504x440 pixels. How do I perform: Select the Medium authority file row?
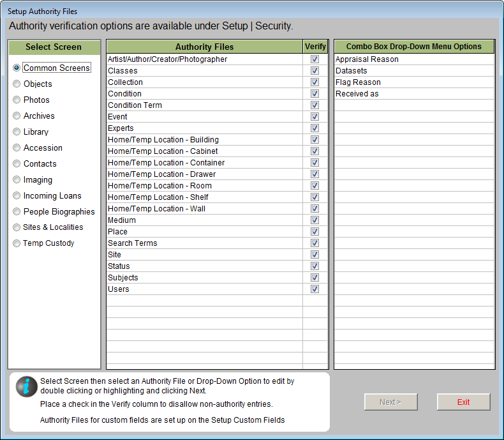122,220
